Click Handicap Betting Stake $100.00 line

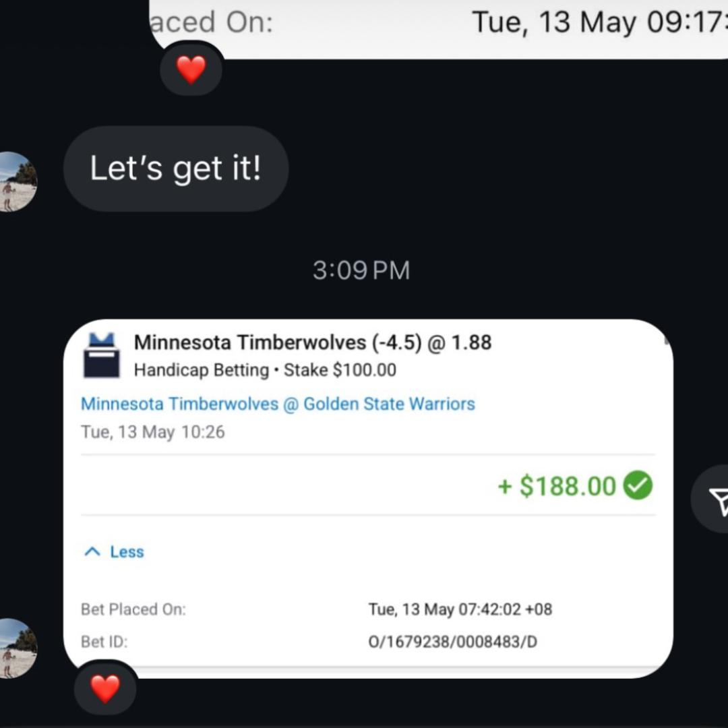(265, 370)
